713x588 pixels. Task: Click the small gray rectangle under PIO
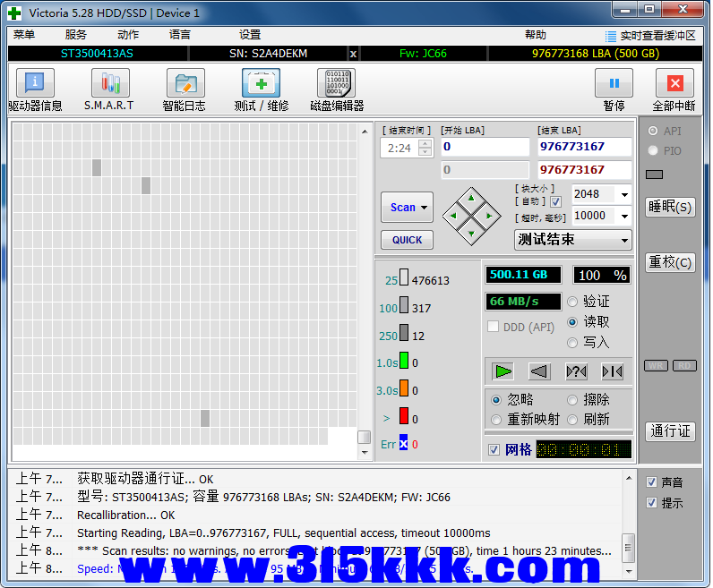click(655, 175)
